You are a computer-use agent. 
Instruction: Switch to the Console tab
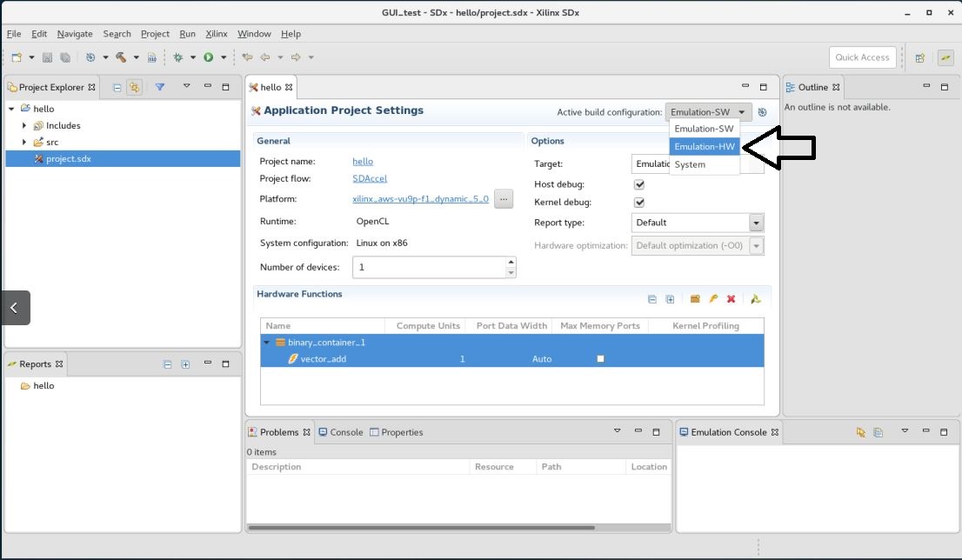click(341, 432)
